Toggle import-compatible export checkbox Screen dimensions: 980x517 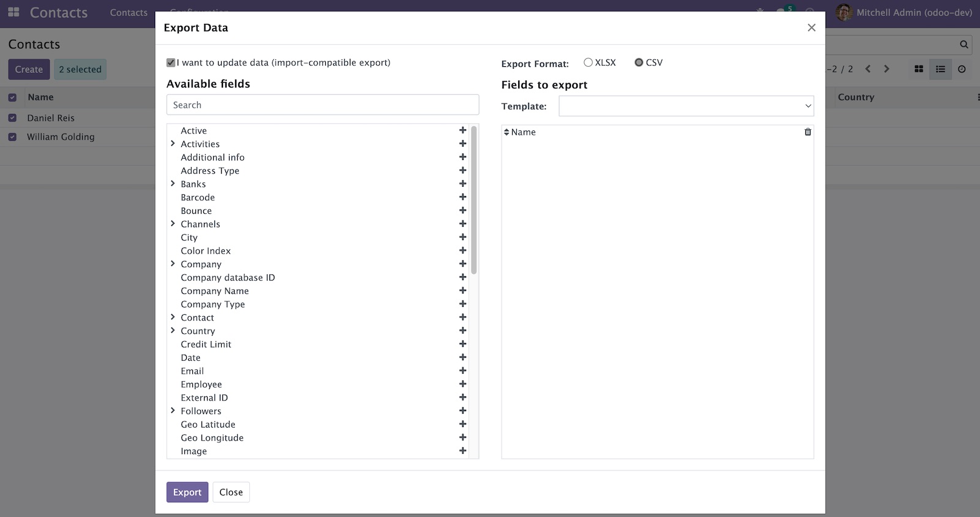171,62
